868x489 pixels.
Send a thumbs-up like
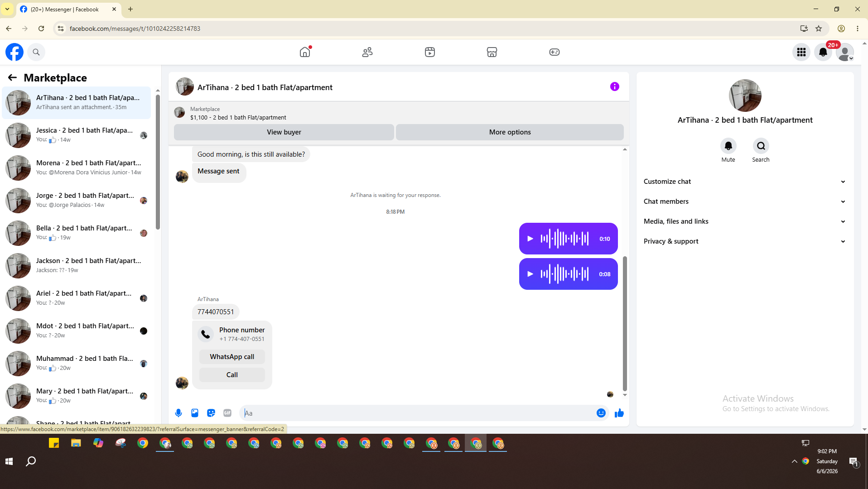[619, 413]
